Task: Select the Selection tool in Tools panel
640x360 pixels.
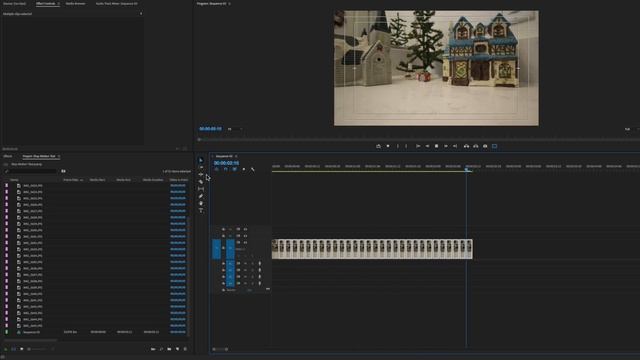Action: click(x=200, y=160)
